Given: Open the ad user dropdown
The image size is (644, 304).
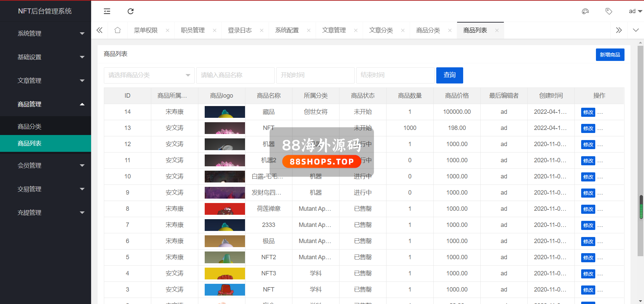Looking at the screenshot, I should point(635,11).
